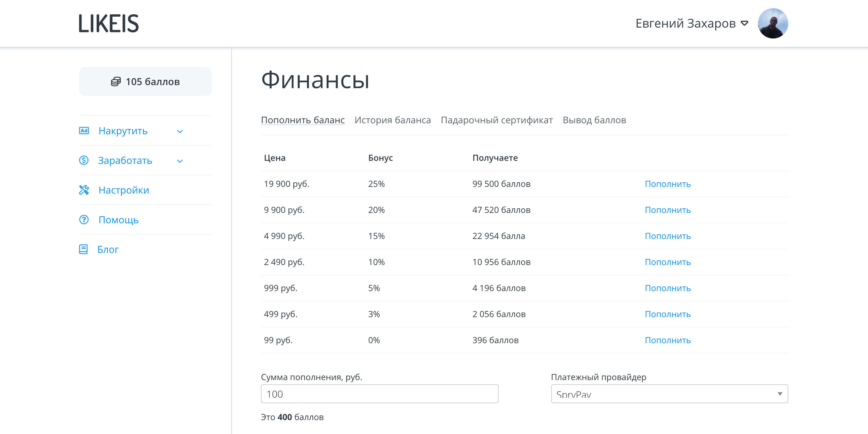Open the Платежный провайдер select box
The width and height of the screenshot is (868, 434).
point(669,394)
